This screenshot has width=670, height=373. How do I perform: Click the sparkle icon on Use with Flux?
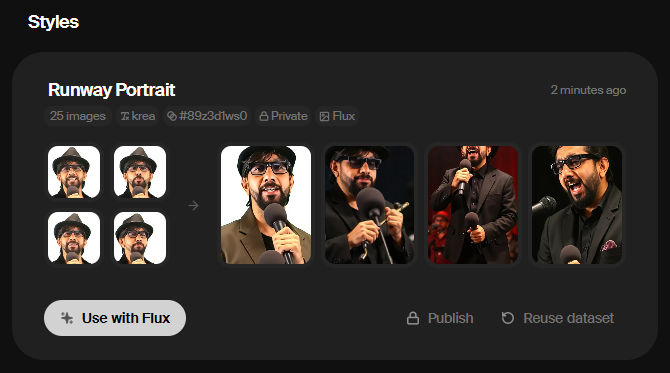click(x=67, y=318)
